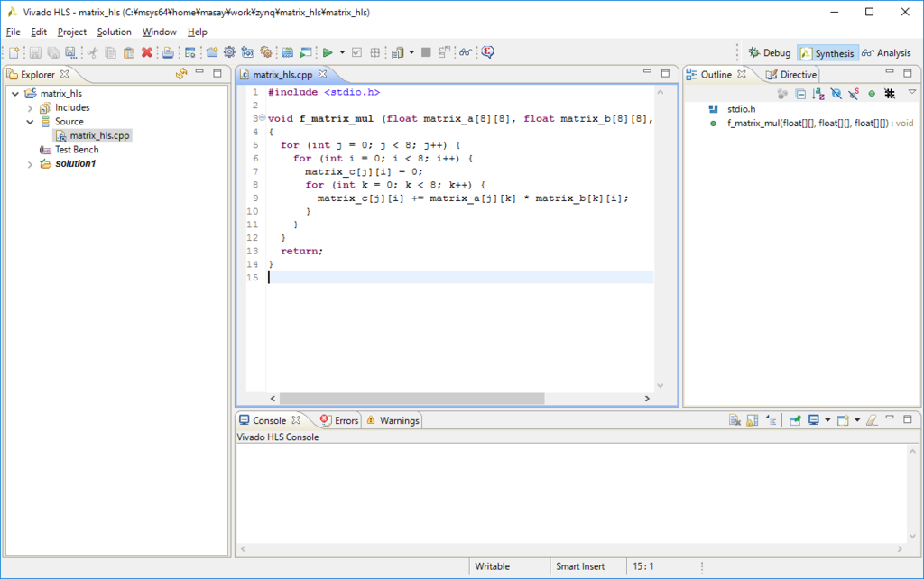Expand the solution1 tree node
This screenshot has width=924, height=579.
(x=30, y=164)
